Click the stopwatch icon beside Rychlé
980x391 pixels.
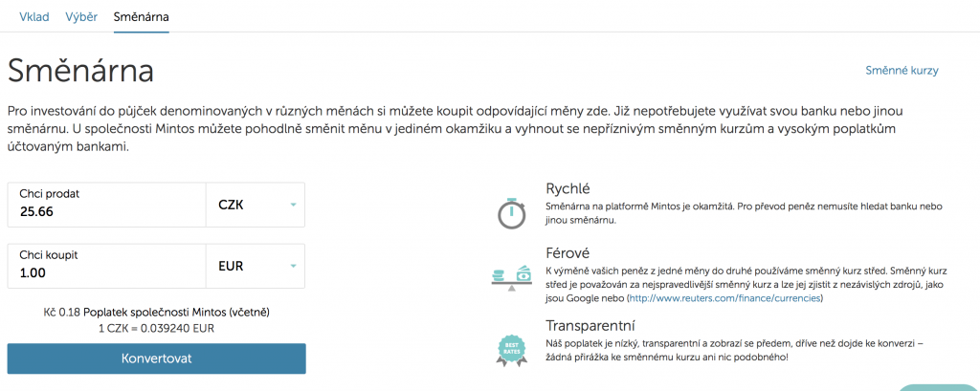coord(512,213)
